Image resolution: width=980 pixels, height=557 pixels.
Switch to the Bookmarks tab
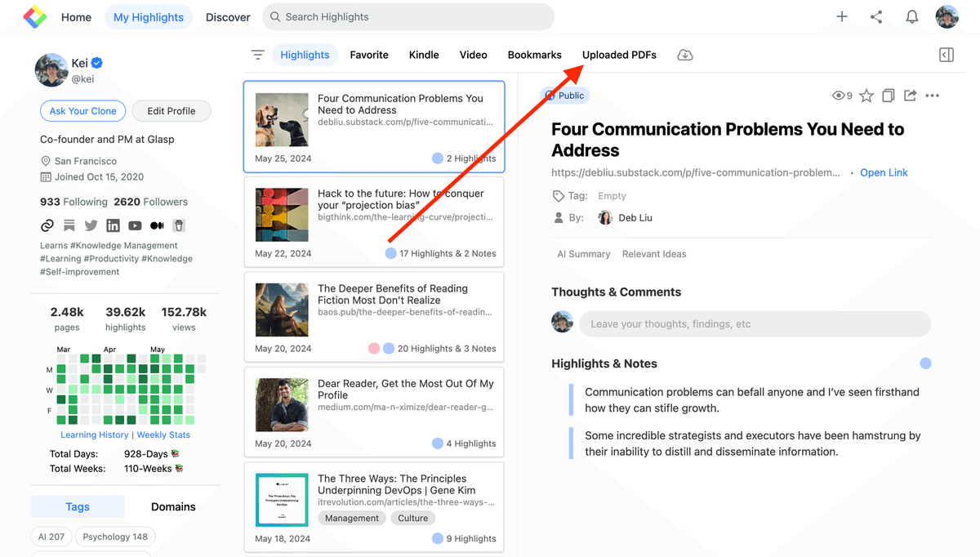tap(535, 55)
